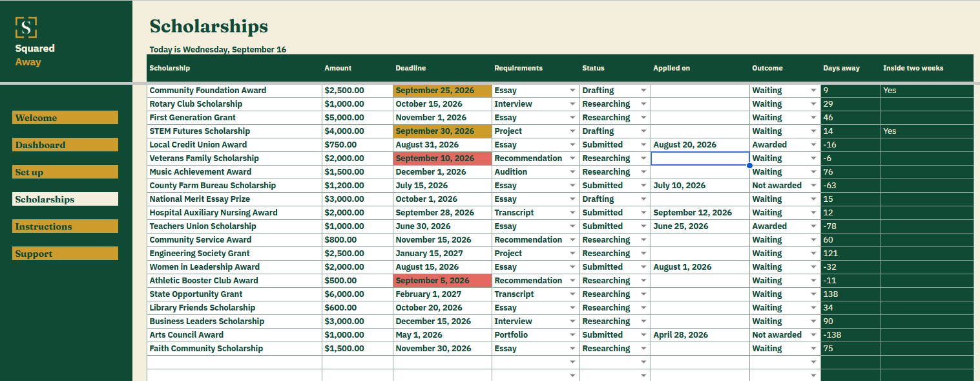Select the $5,000.00 amount for First Generation Grant
This screenshot has width=980, height=381.
(357, 118)
